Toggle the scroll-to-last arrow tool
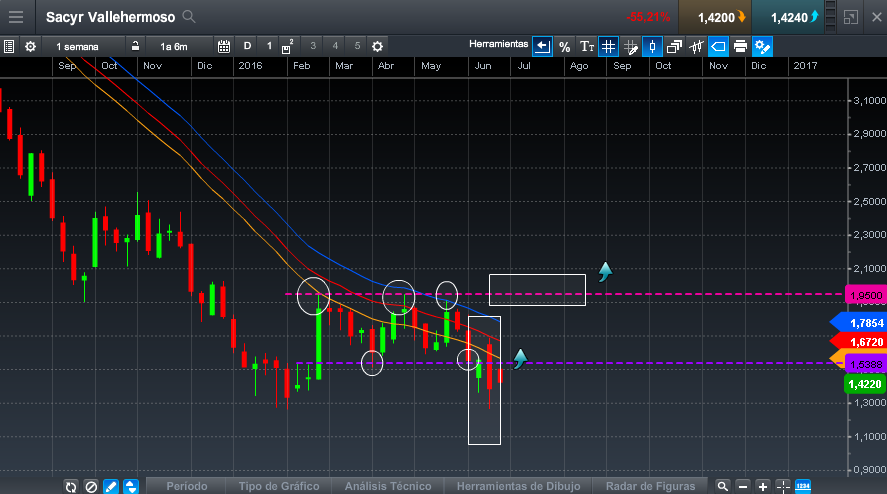The height and width of the screenshot is (494, 887). tap(542, 46)
